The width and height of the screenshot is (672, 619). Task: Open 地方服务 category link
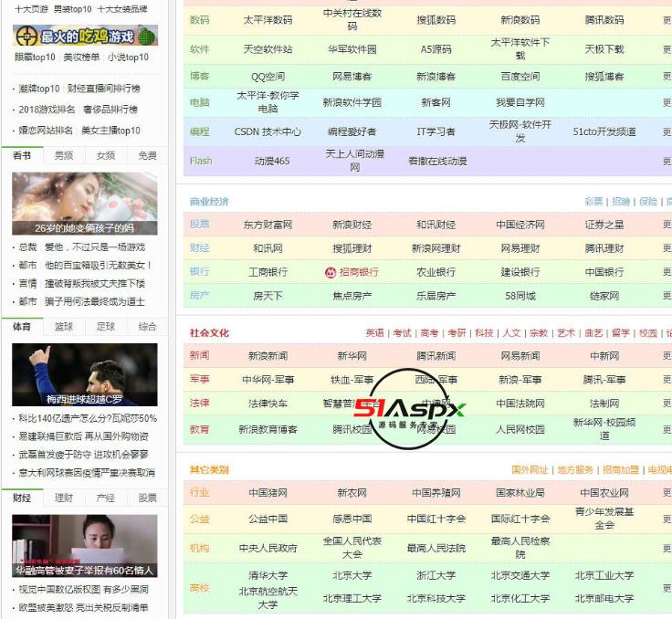point(575,470)
